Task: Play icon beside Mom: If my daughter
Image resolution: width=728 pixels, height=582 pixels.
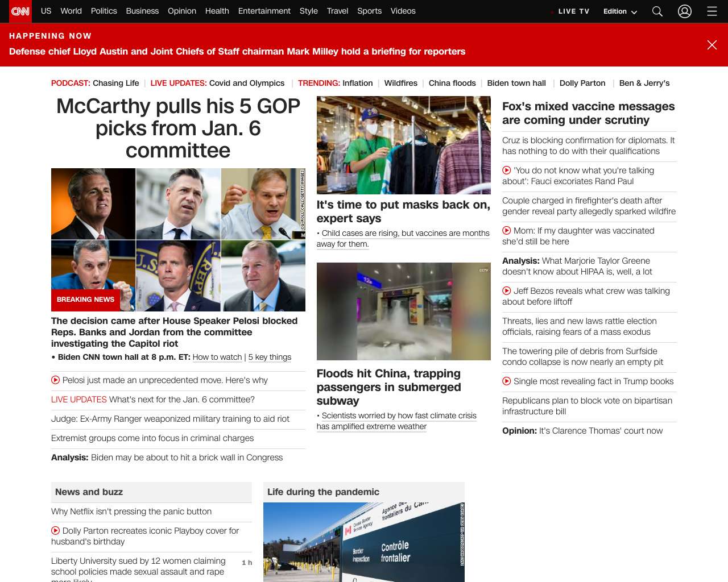Action: coord(506,231)
